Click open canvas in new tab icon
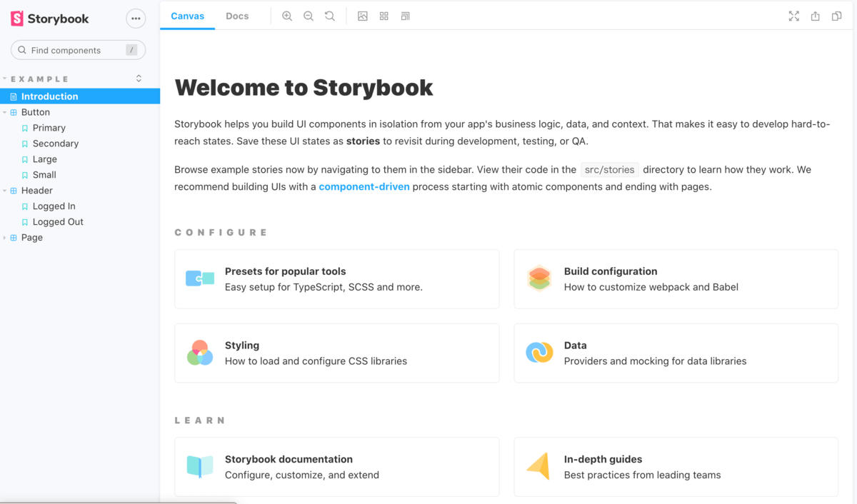 pyautogui.click(x=816, y=16)
